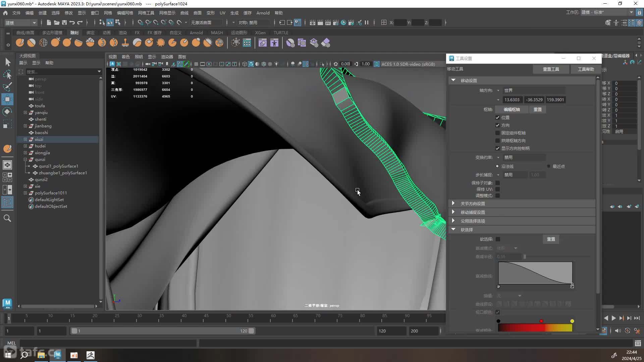This screenshot has height=362, width=644.
Task: Click the Windows Start button
Action: point(8,355)
